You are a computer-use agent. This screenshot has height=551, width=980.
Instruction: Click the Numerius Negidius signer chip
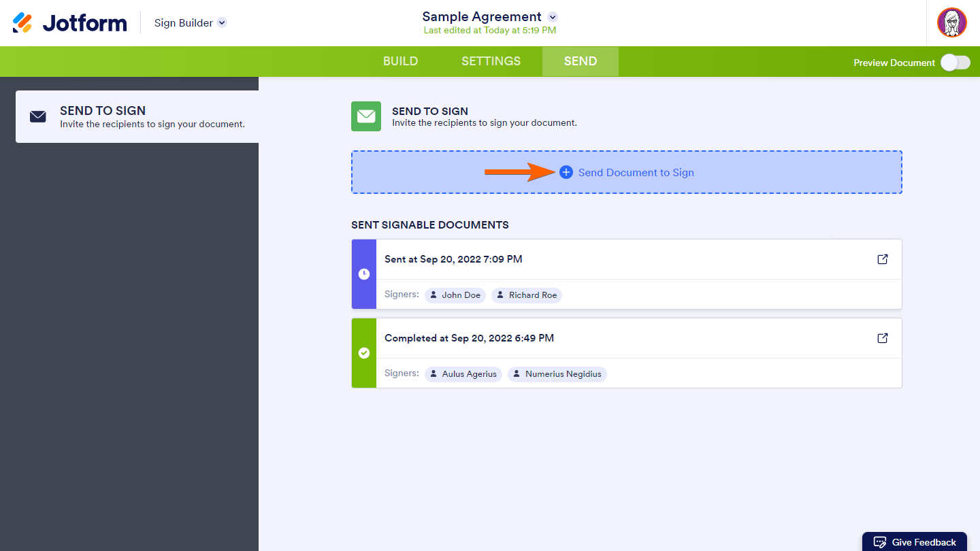(x=557, y=374)
